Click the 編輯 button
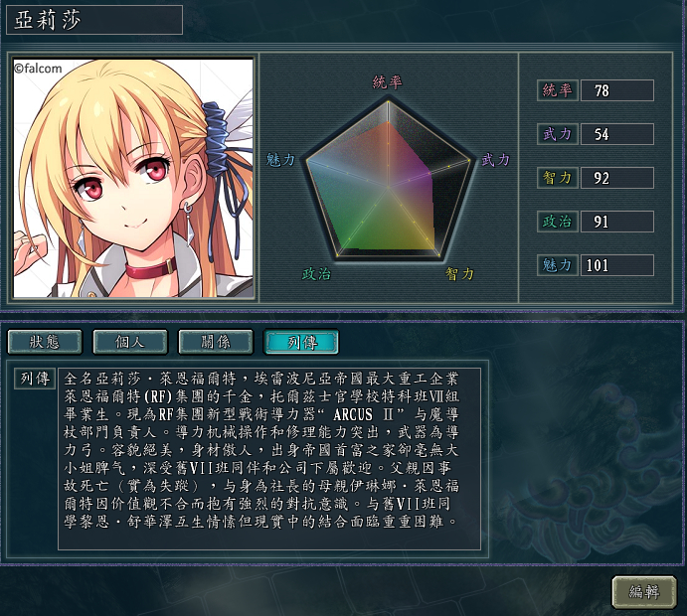687x616 pixels. (643, 592)
